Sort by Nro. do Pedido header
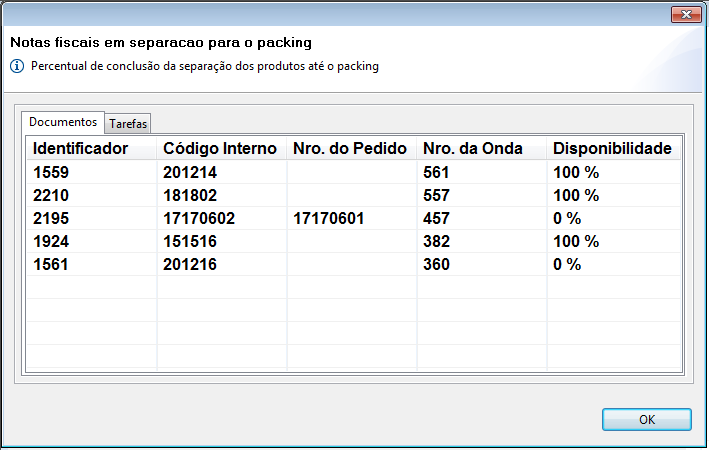 [x=350, y=148]
